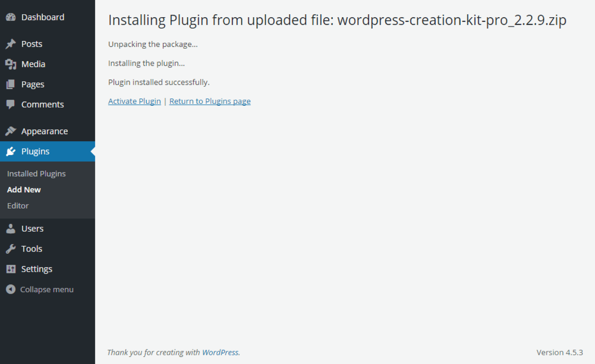Open the Dashboard menu
Image resolution: width=595 pixels, height=364 pixels.
coord(43,17)
